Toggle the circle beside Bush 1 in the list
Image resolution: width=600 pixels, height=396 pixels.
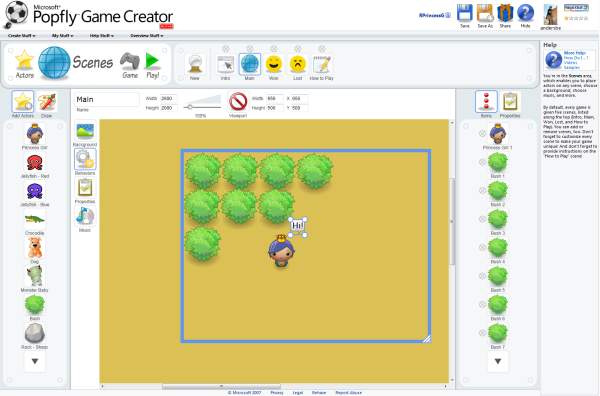[x=482, y=162]
